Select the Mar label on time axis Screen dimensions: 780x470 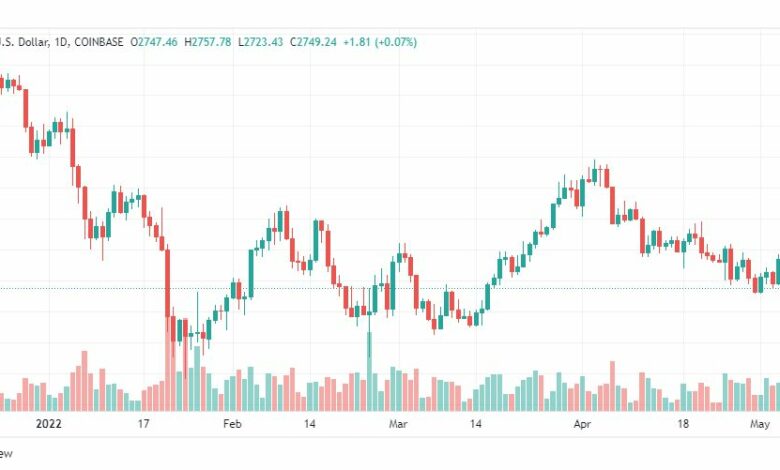click(x=398, y=424)
